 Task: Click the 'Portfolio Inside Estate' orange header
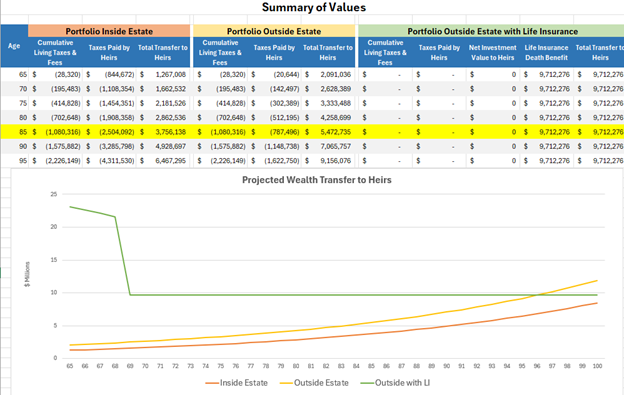(109, 31)
